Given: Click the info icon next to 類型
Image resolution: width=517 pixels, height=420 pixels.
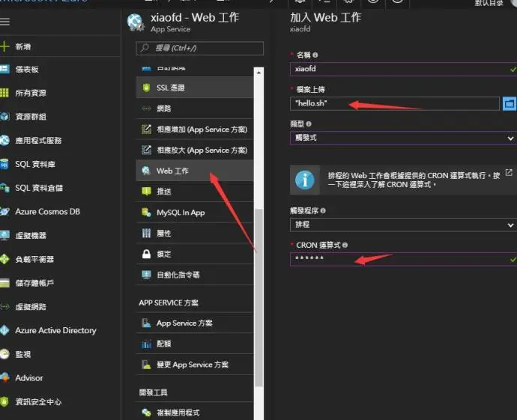Looking at the screenshot, I should click(309, 124).
